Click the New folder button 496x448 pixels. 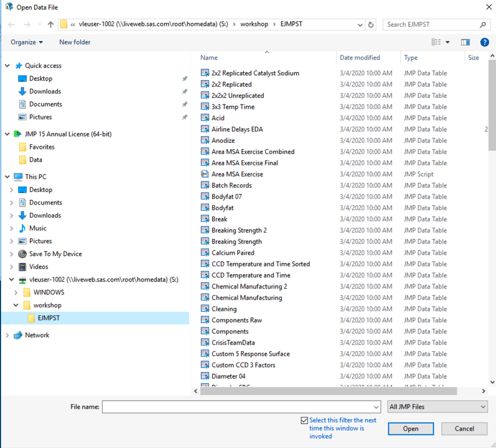point(75,42)
